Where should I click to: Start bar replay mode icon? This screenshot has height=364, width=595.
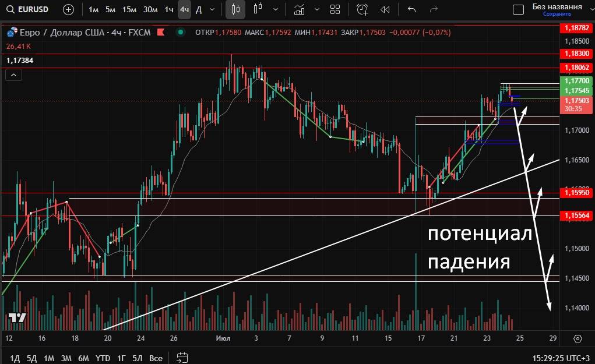coord(385,9)
